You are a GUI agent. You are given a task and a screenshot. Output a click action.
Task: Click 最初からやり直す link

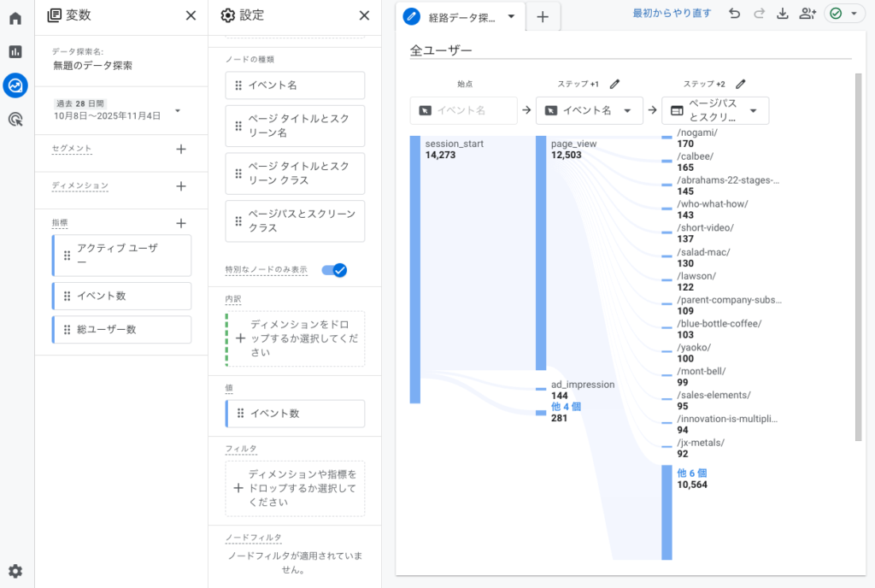[672, 14]
